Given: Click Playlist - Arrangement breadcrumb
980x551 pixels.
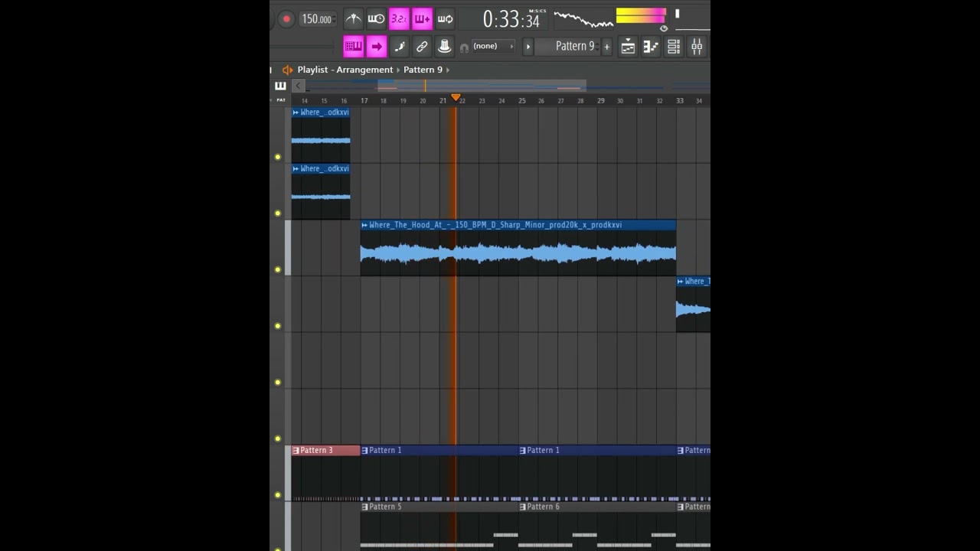Looking at the screenshot, I should pos(345,70).
